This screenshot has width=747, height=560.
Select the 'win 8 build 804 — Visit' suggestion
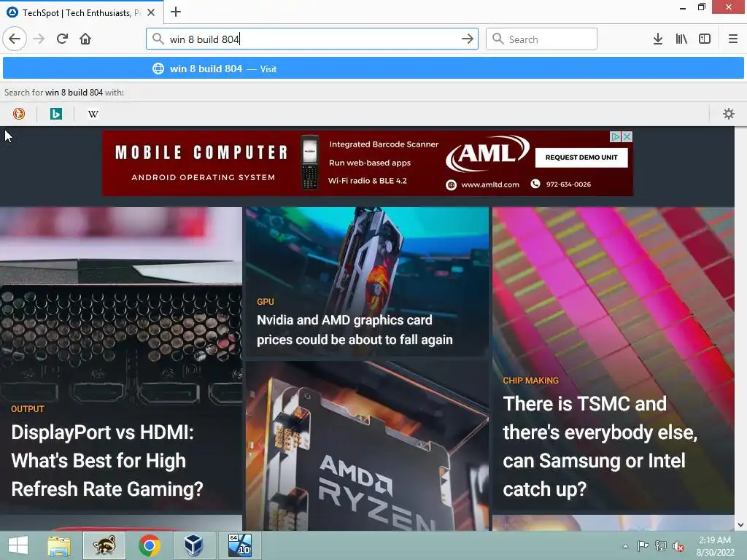(373, 69)
